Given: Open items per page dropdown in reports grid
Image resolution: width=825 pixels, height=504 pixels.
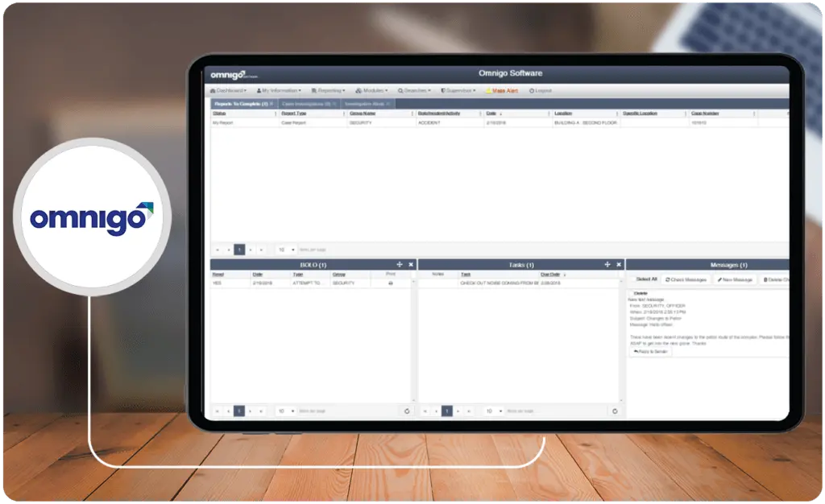Looking at the screenshot, I should 286,250.
